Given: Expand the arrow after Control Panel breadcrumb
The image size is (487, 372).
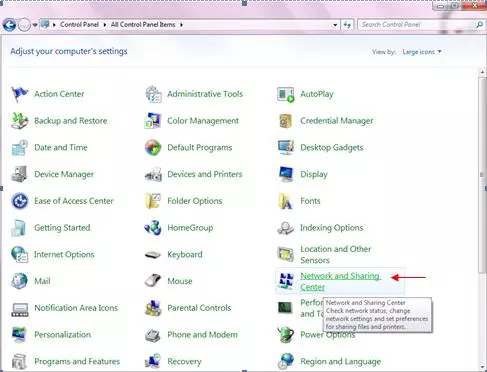Looking at the screenshot, I should point(105,25).
